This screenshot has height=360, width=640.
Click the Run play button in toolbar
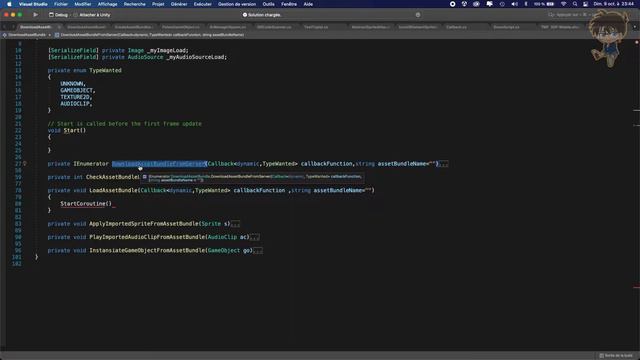36,15
